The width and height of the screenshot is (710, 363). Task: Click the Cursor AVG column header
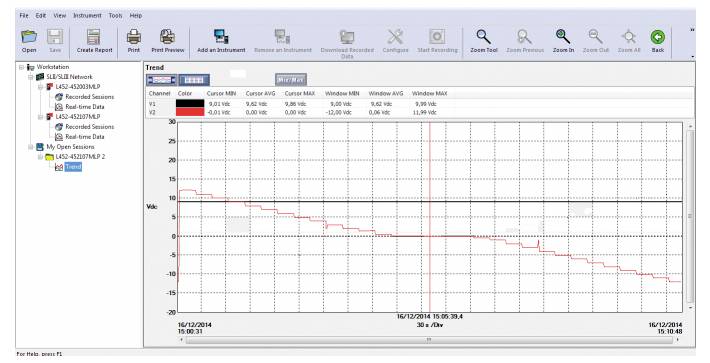pyautogui.click(x=260, y=93)
